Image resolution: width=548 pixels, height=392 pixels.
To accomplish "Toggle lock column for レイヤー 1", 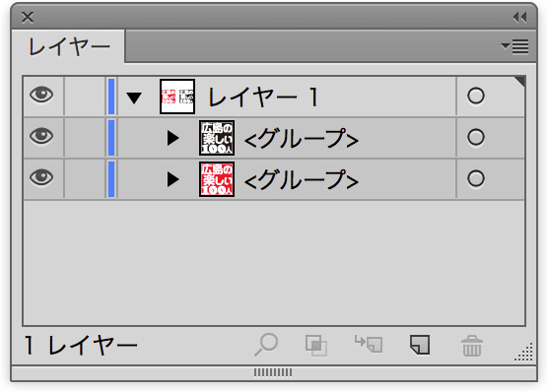I will pos(85,97).
